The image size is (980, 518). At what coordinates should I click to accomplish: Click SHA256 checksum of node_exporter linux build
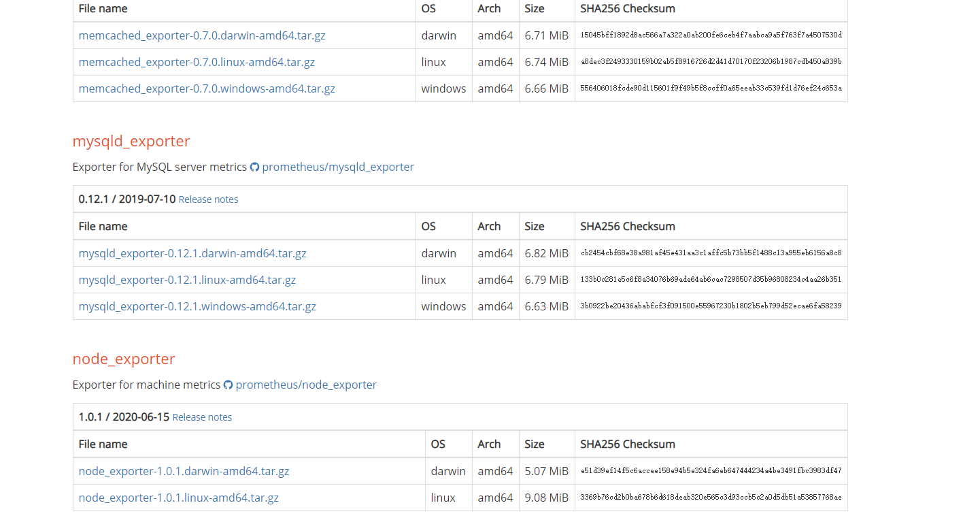coord(711,498)
